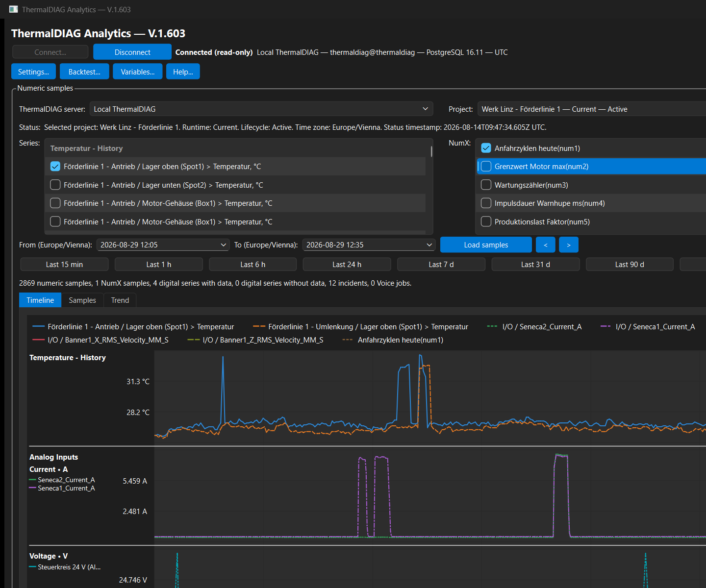Screen dimensions: 706x588
Task: Click the Analog Inputs section title
Action: pyautogui.click(x=53, y=457)
